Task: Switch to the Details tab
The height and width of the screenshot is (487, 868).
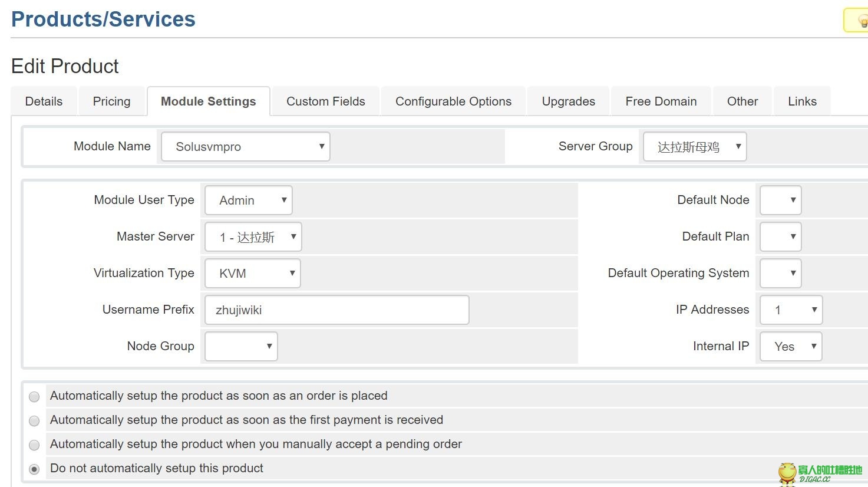Action: click(x=44, y=101)
